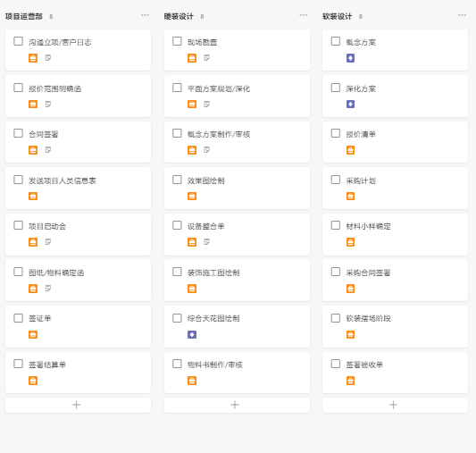
Task: Open the more options menu for 软装设计
Action: click(462, 15)
